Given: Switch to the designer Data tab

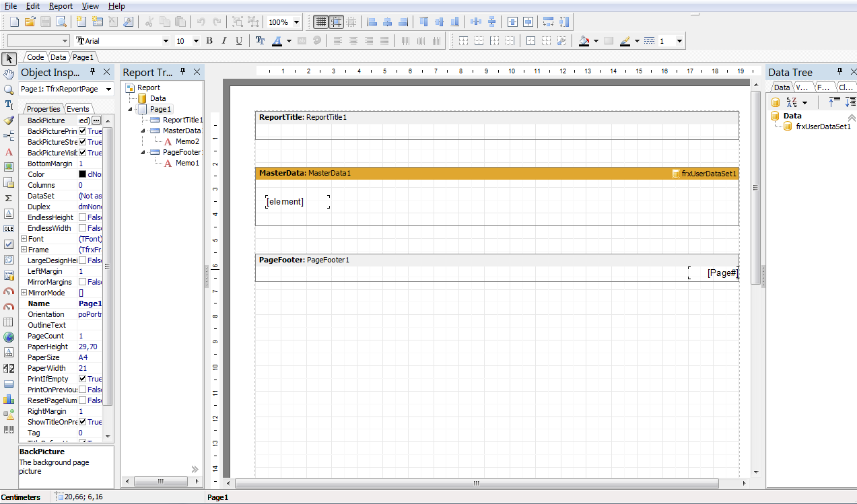Looking at the screenshot, I should tap(59, 57).
